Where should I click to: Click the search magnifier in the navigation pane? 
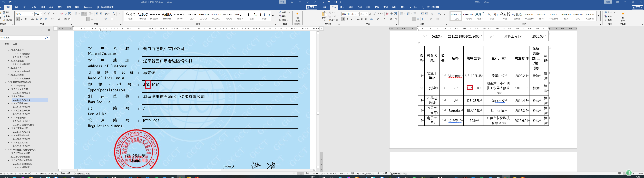click(46, 38)
